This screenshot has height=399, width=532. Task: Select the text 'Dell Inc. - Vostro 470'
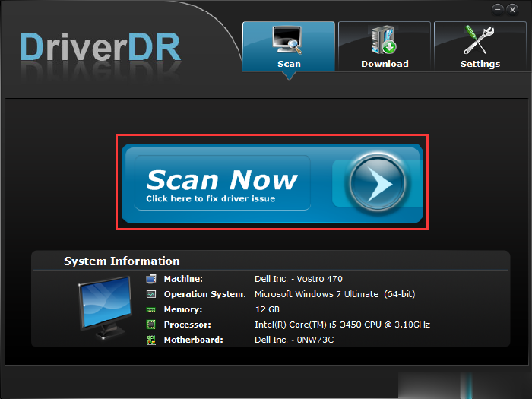(x=299, y=279)
